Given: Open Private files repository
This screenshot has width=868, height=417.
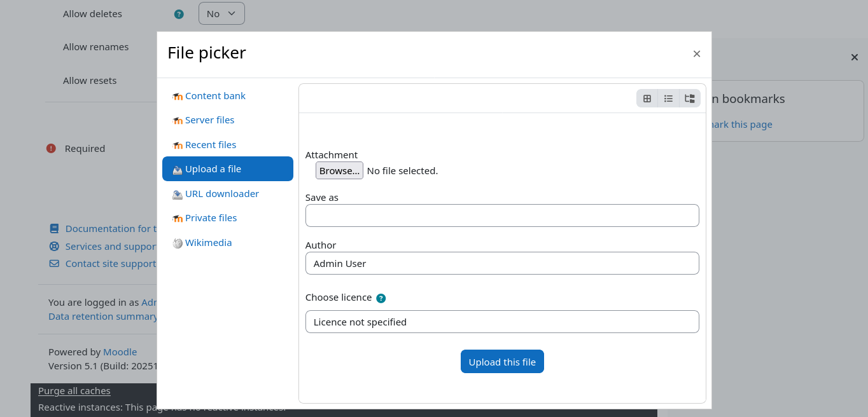Looking at the screenshot, I should 211,218.
